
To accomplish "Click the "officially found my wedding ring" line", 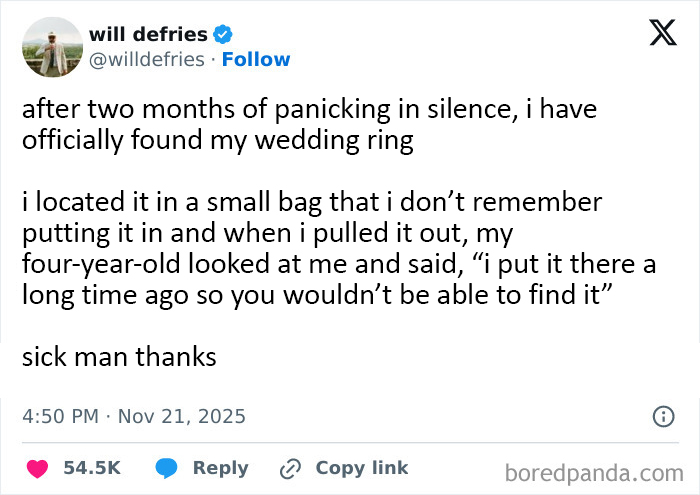I will tap(218, 140).
